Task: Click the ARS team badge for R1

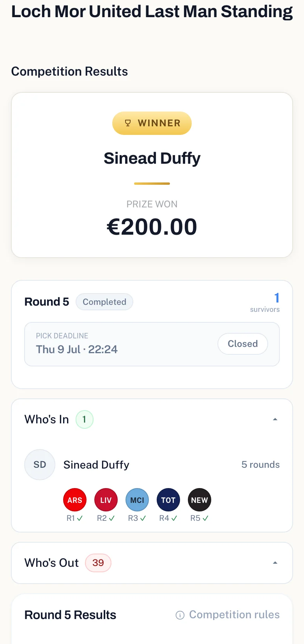Action: (75, 500)
